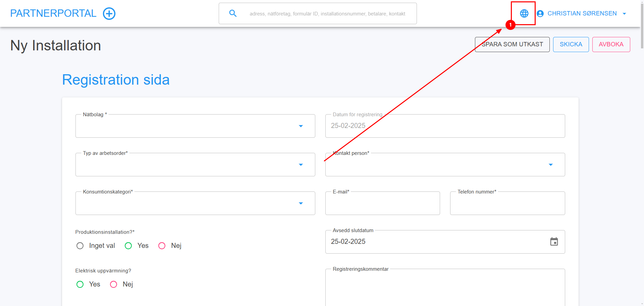
Task: Click the user account avatar icon
Action: (540, 14)
